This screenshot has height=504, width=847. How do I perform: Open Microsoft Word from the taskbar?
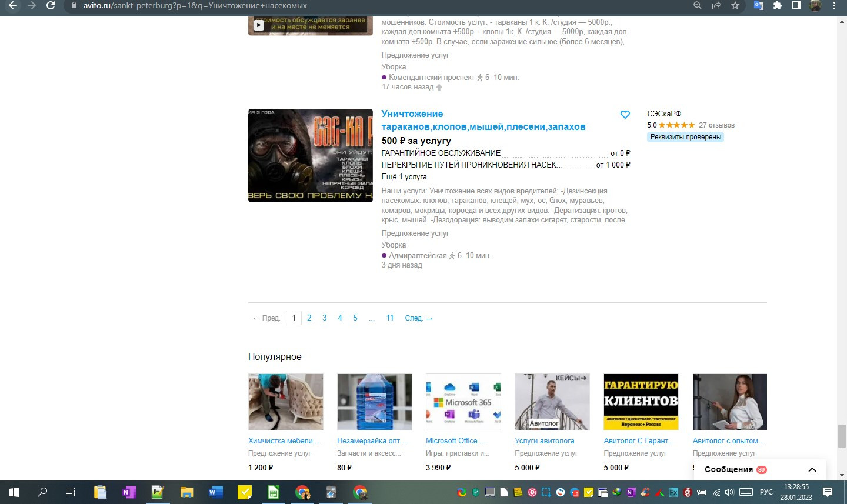215,492
